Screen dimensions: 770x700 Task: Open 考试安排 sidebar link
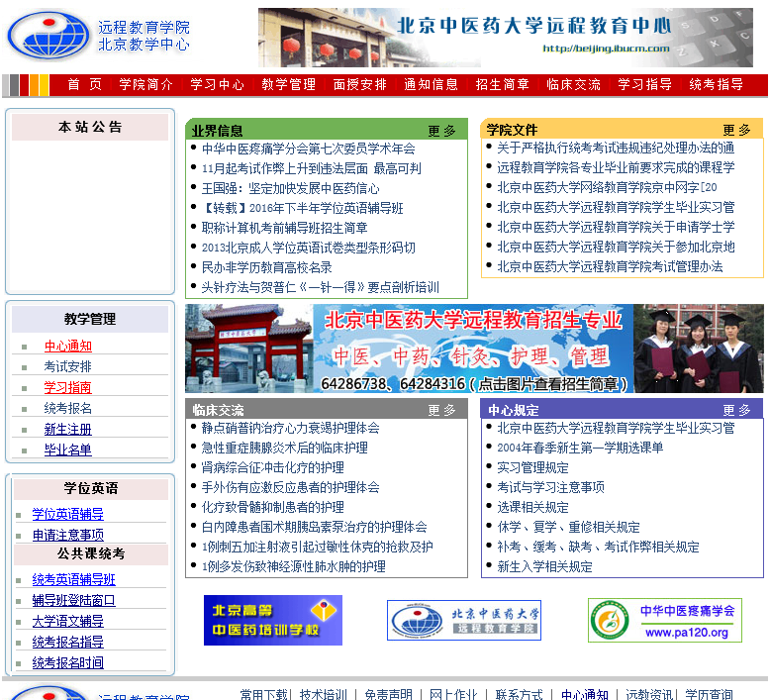(x=67, y=367)
